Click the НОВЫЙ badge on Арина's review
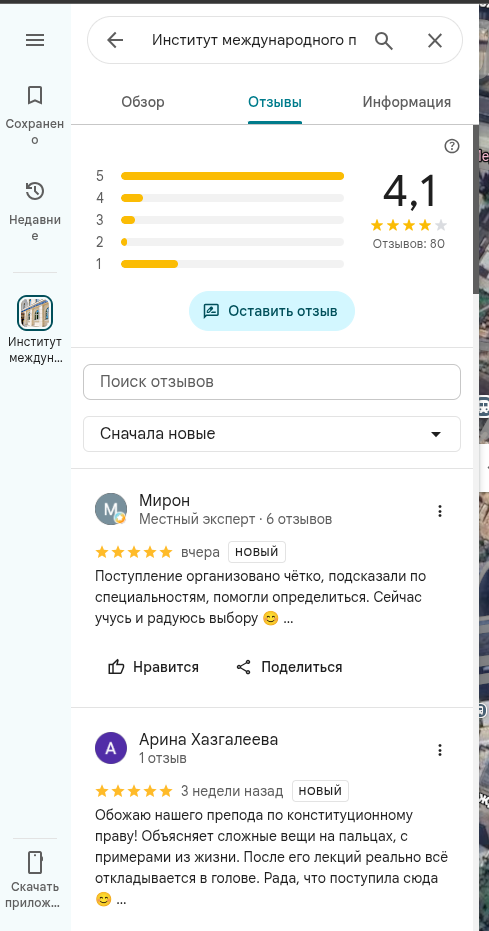Viewport: 489px width, 931px height. (320, 791)
